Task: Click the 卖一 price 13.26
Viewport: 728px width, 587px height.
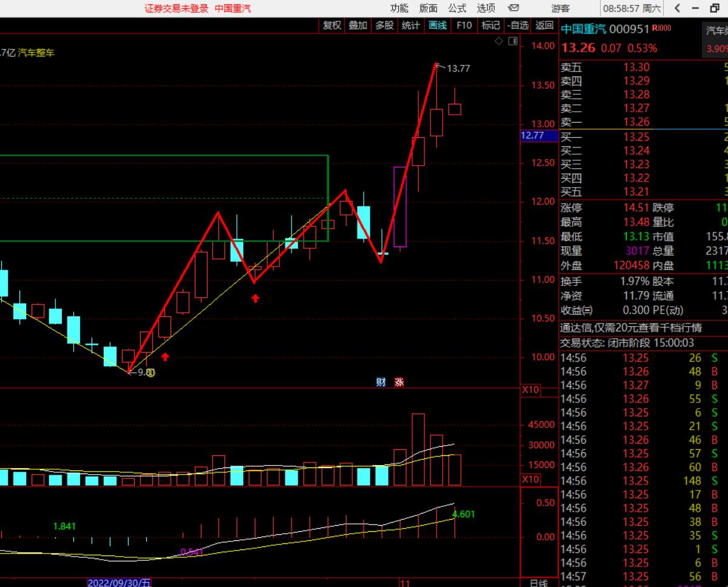Action: pos(636,122)
